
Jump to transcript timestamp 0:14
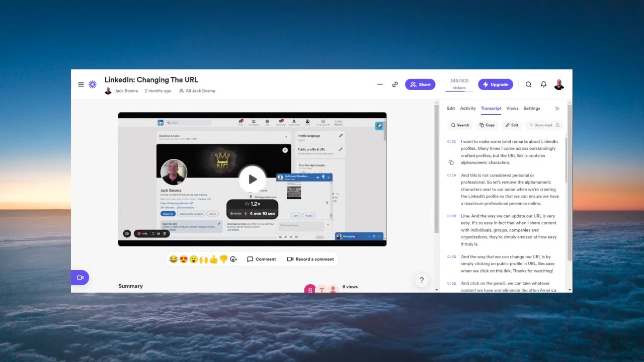[x=451, y=175]
